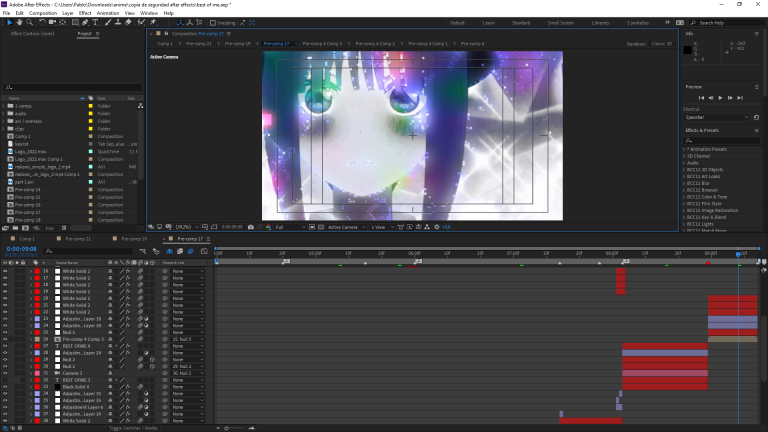768x432 pixels.
Task: Toggle the Hide Shy Layers timeline icon
Action: click(x=169, y=251)
